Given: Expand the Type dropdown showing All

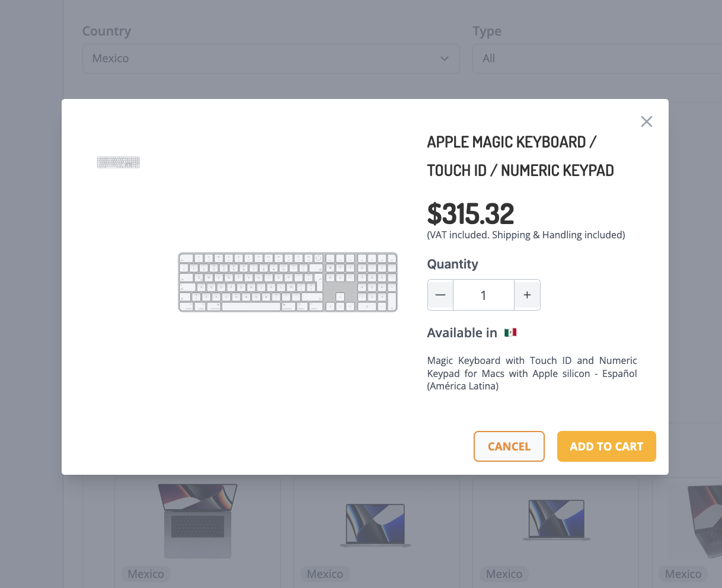Looking at the screenshot, I should pos(596,59).
